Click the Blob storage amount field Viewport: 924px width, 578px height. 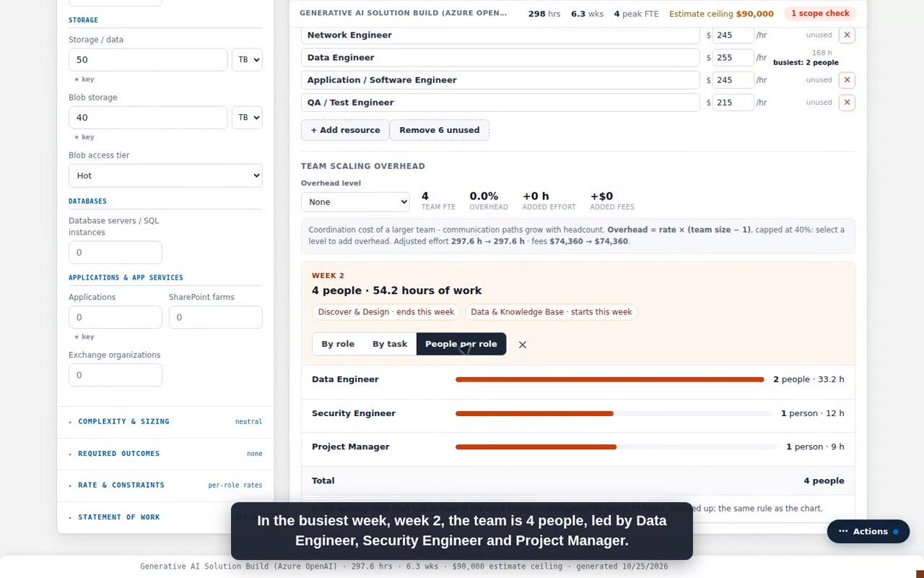[148, 118]
